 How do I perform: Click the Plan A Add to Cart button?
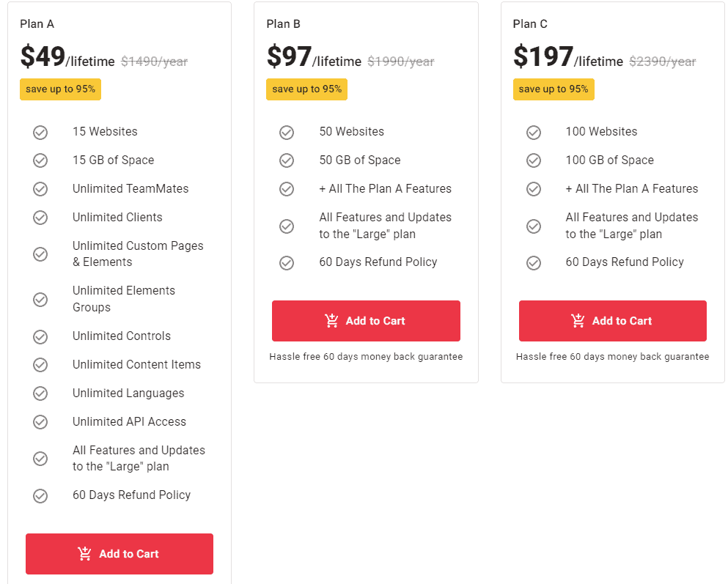(120, 554)
